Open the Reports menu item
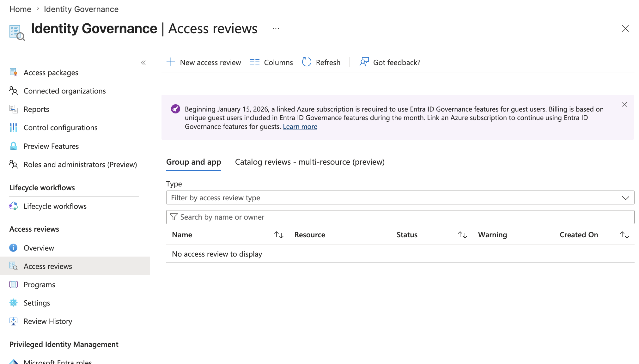Viewport: 639px width, 364px height. [36, 109]
